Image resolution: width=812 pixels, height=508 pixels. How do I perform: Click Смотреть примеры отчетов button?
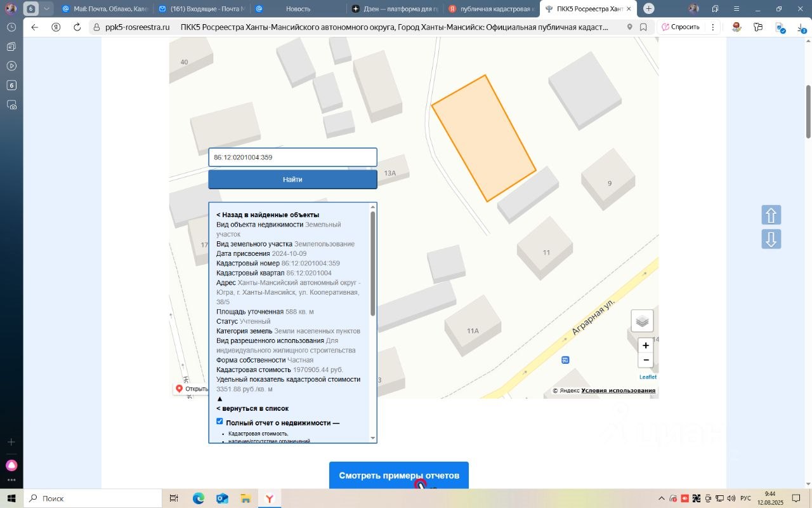coord(398,475)
